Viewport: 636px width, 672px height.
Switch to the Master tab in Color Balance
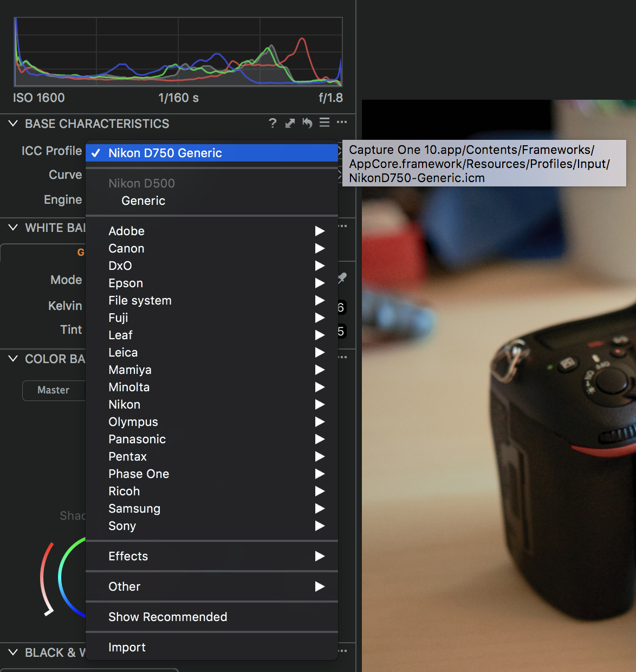tap(54, 390)
